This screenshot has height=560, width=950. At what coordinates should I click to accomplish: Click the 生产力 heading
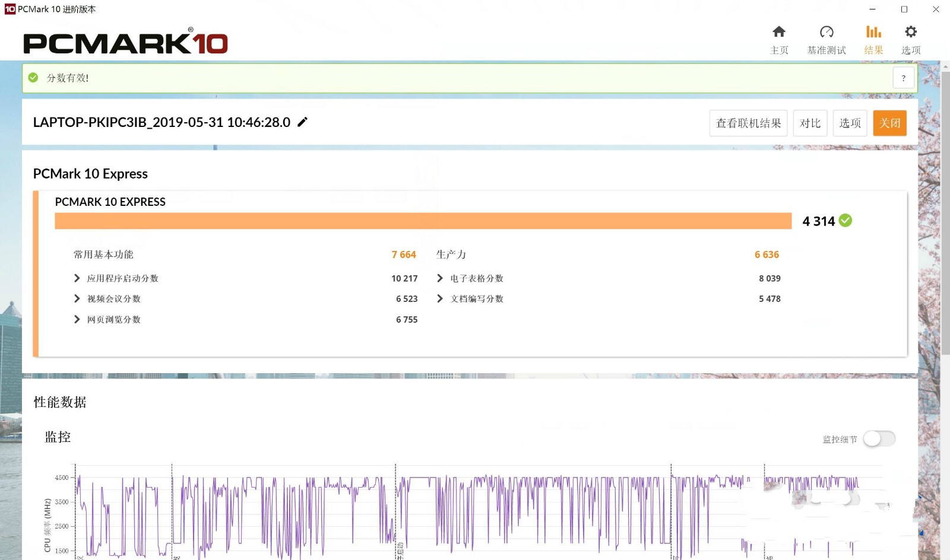451,254
